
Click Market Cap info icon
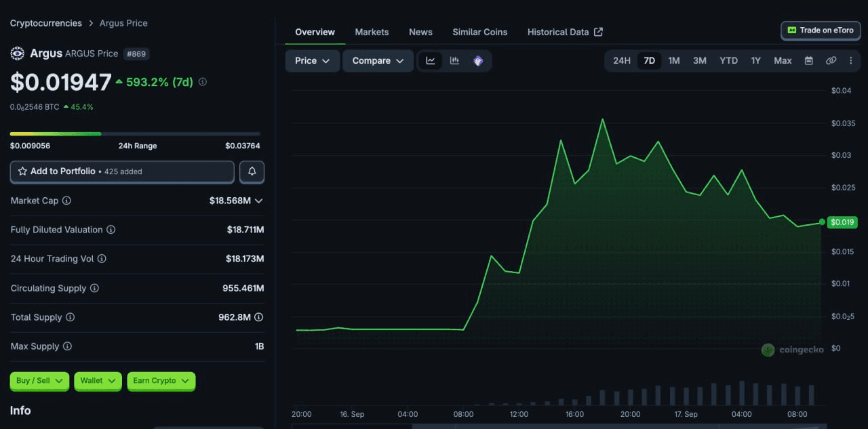pos(66,201)
